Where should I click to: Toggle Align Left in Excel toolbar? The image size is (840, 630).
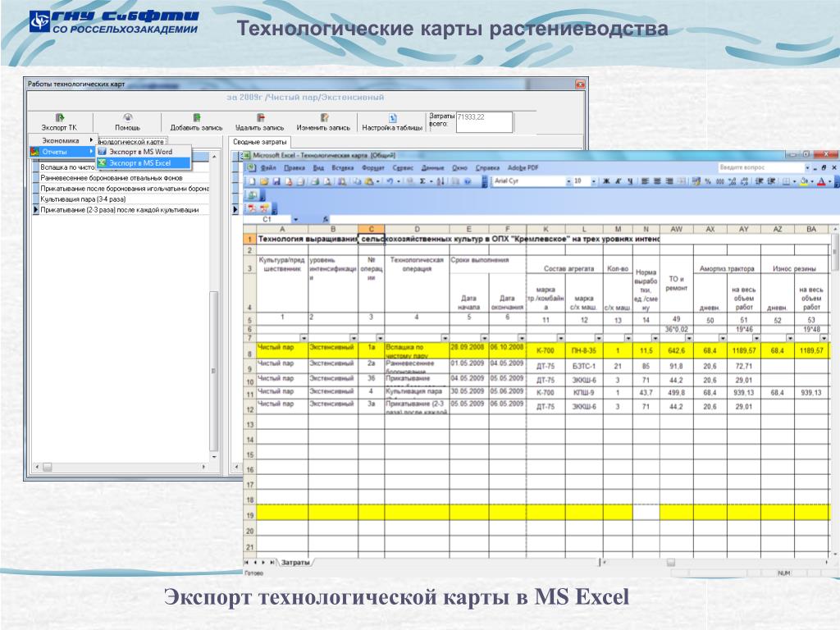pos(645,181)
